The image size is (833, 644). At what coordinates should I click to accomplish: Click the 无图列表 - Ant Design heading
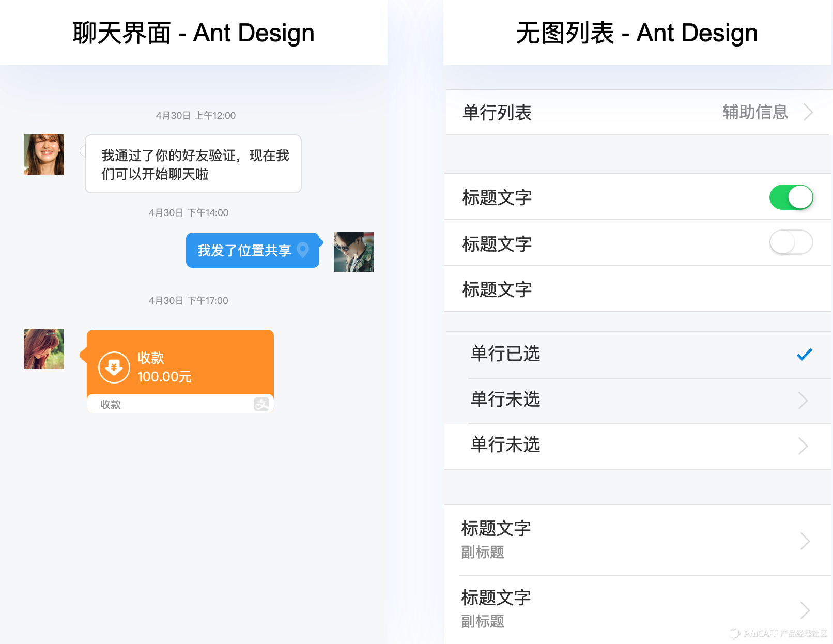pos(637,33)
